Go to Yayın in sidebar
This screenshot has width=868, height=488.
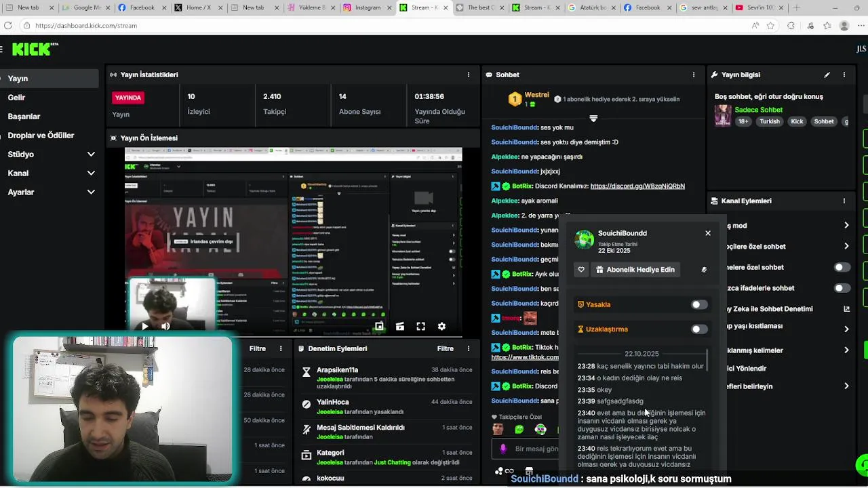50,79
